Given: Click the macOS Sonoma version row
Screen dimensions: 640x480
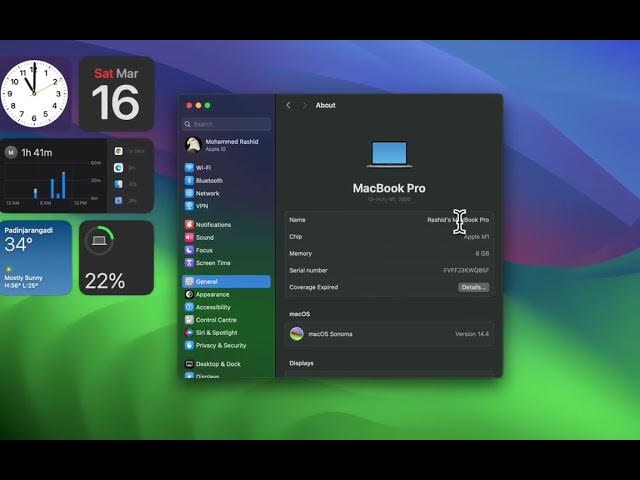Looking at the screenshot, I should click(389, 334).
